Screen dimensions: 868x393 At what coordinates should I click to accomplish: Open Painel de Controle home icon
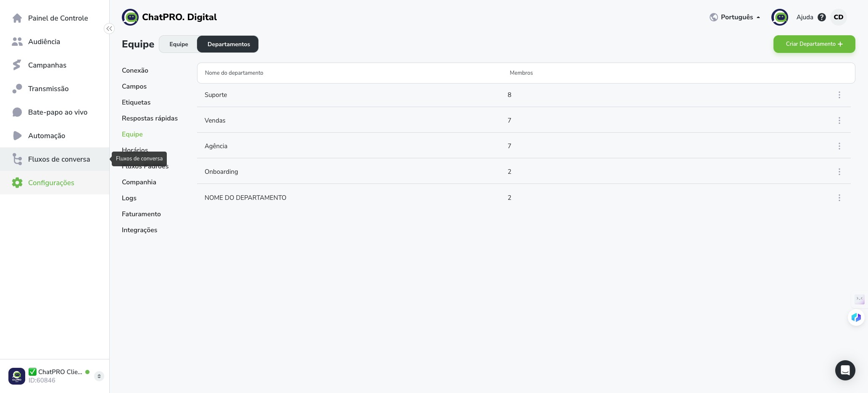tap(17, 18)
